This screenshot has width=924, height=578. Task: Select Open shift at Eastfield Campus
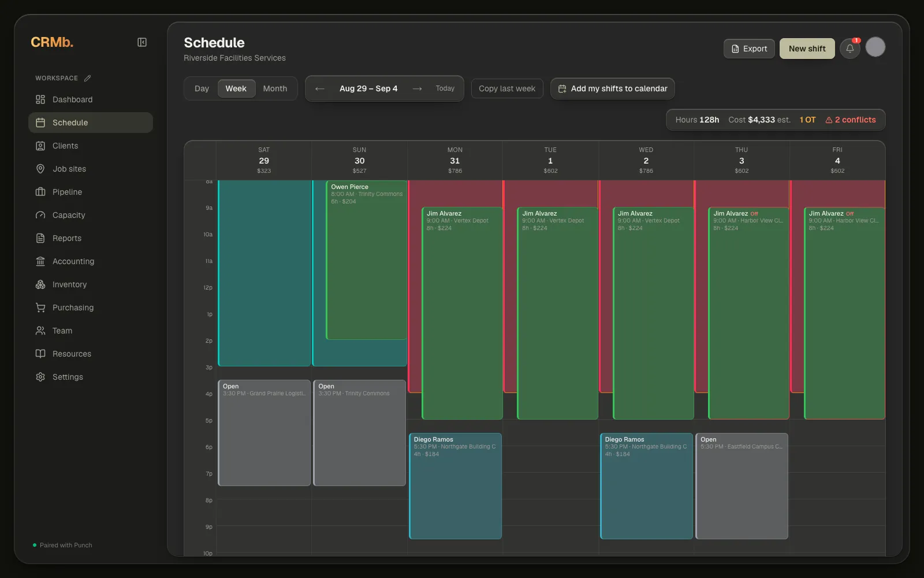click(x=742, y=486)
